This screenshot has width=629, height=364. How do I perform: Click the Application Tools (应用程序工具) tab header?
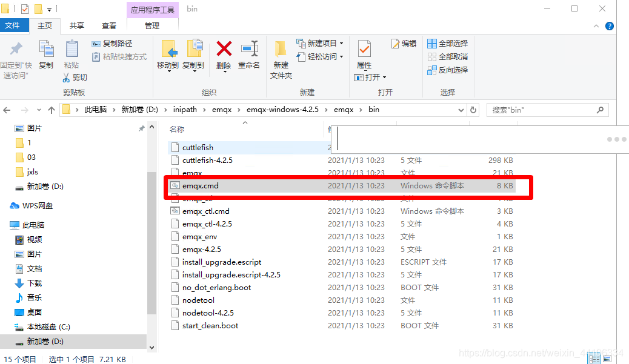tap(153, 10)
